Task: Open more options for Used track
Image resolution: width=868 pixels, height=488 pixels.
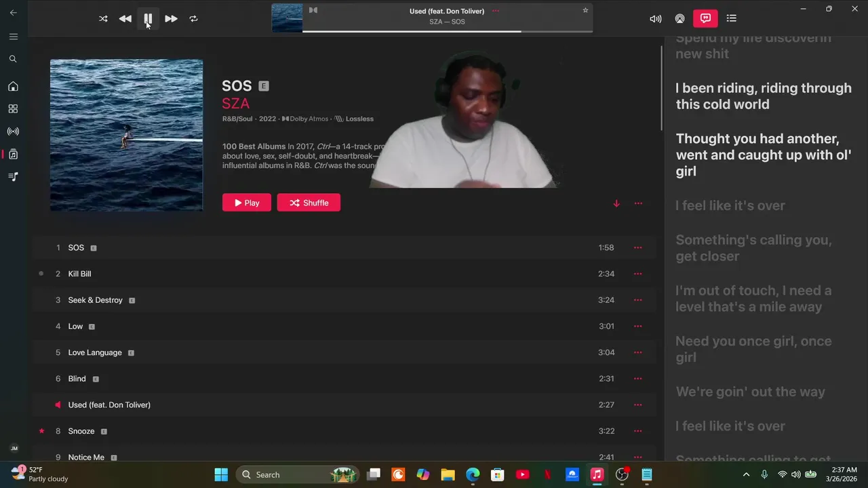Action: [x=637, y=405]
